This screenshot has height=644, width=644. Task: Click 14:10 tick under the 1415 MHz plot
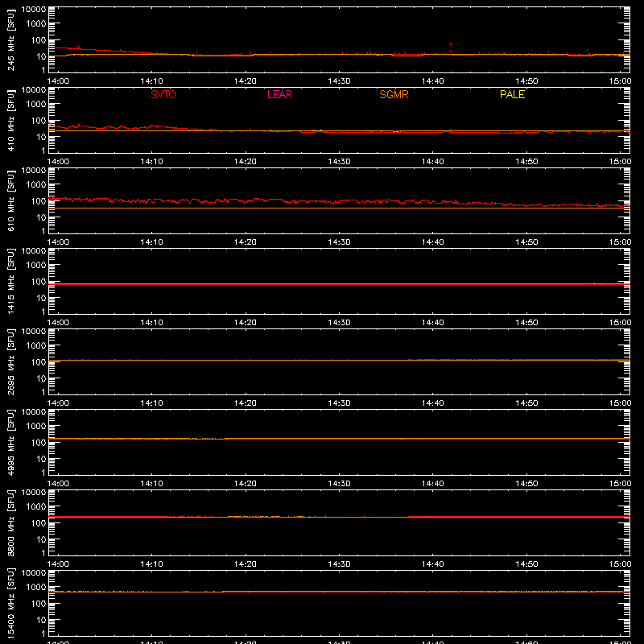[151, 323]
